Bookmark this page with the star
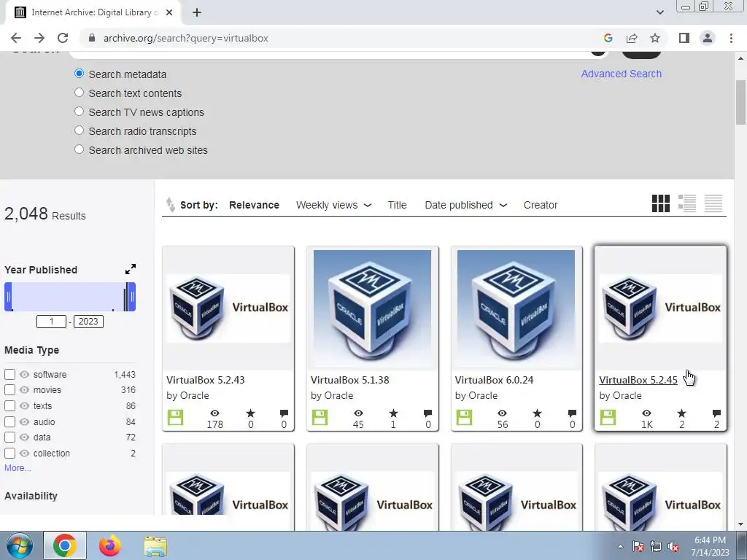747x560 pixels. 655,38
